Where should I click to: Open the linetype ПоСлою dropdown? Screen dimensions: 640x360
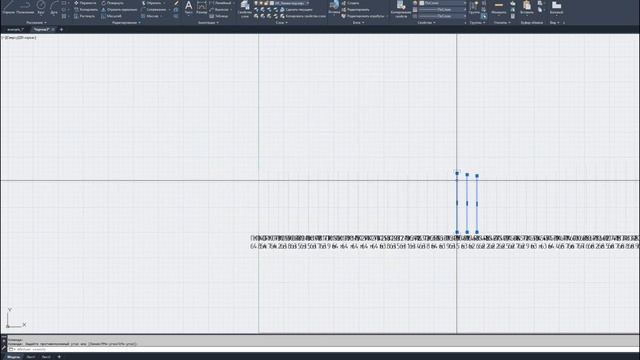click(442, 16)
